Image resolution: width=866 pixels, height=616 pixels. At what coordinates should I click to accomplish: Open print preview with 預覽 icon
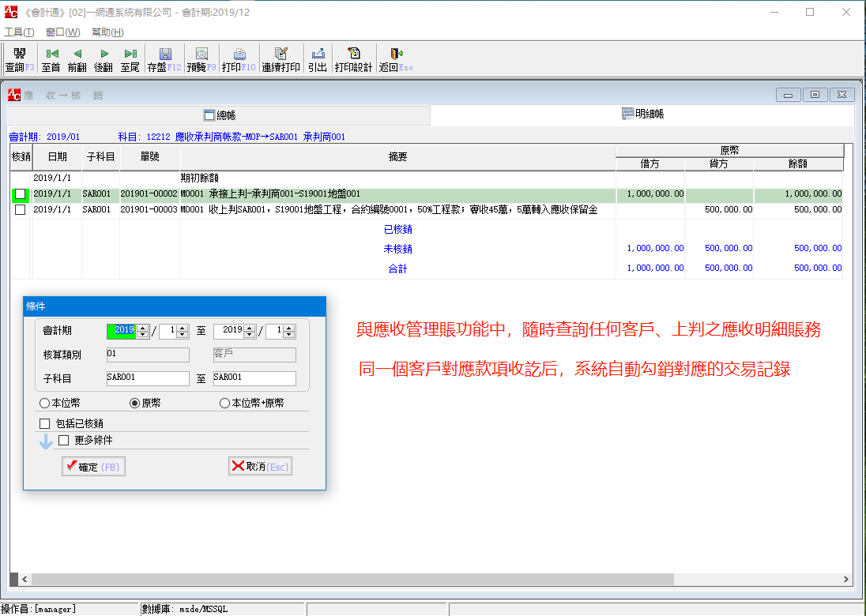201,57
